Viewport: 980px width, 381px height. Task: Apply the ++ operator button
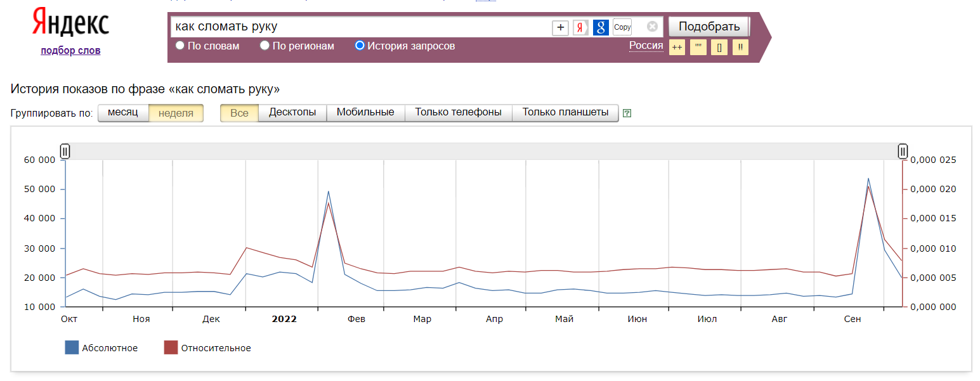coord(677,48)
